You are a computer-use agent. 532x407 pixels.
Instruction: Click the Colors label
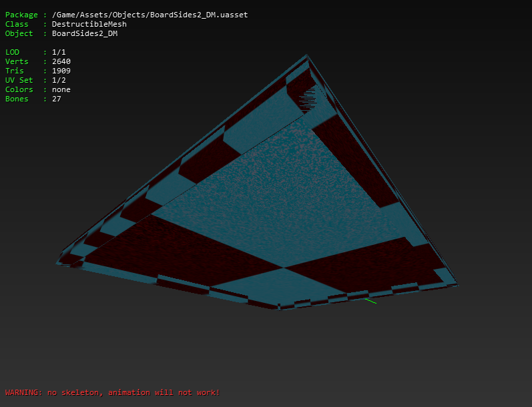point(19,89)
